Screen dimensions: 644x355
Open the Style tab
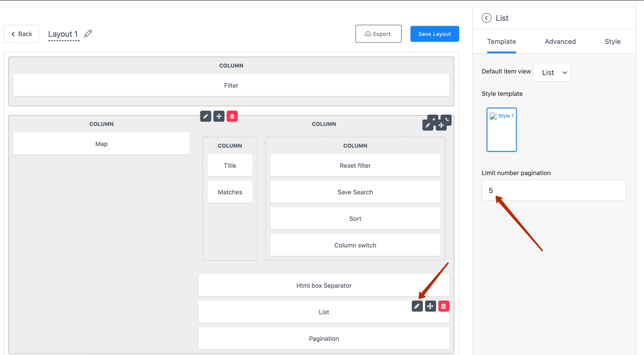tap(612, 42)
